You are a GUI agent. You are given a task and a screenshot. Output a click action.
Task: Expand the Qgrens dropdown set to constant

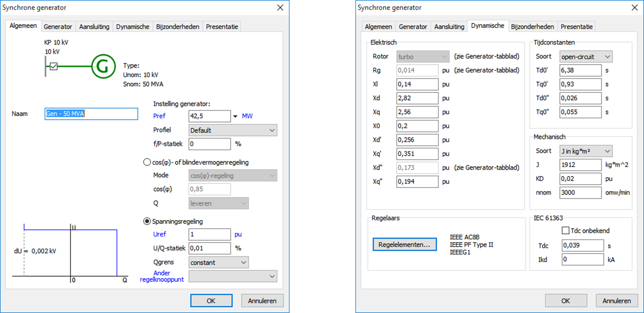click(219, 262)
